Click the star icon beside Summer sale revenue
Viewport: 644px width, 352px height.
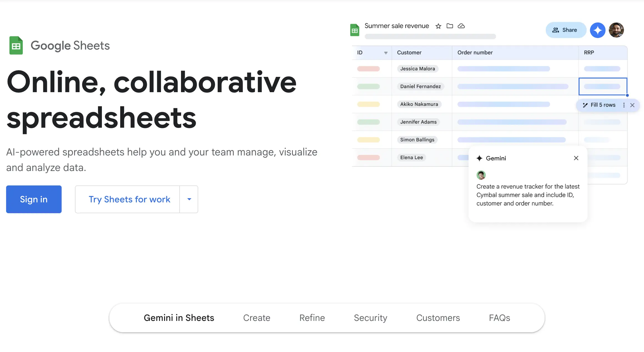coord(438,26)
